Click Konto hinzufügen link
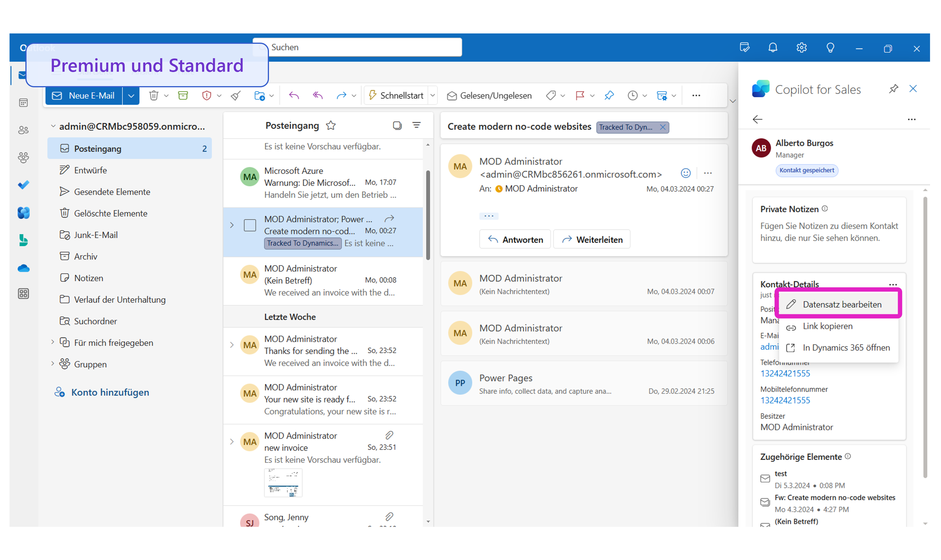This screenshot has height=560, width=941. [110, 392]
